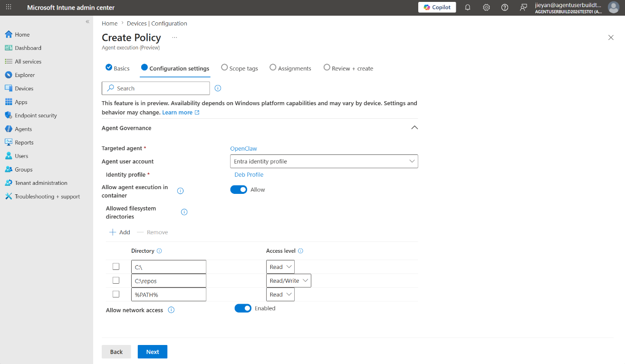625x364 pixels.
Task: Open the ellipsis menu beside Create Policy
Action: 174,38
